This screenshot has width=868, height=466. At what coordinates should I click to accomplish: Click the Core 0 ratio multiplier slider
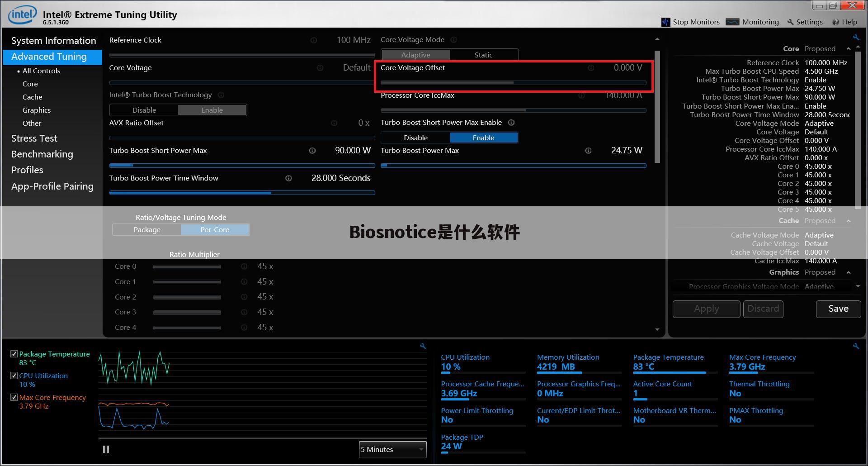187,267
